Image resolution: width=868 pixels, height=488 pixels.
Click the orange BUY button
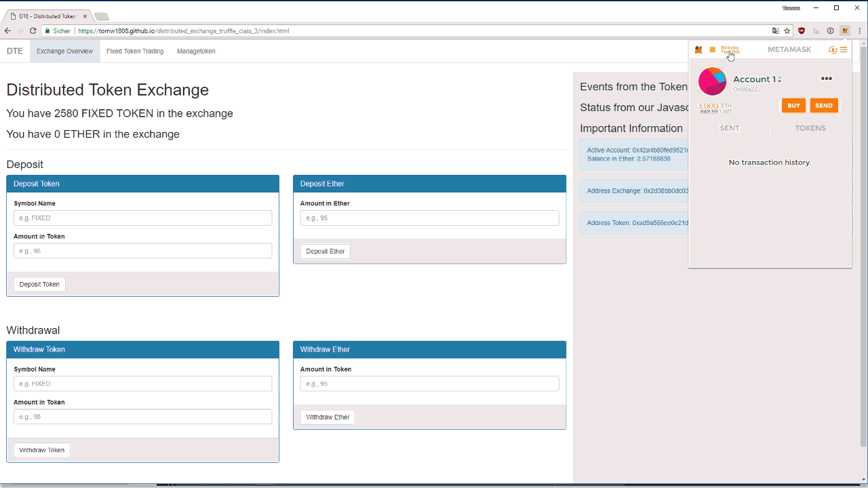[x=793, y=106]
